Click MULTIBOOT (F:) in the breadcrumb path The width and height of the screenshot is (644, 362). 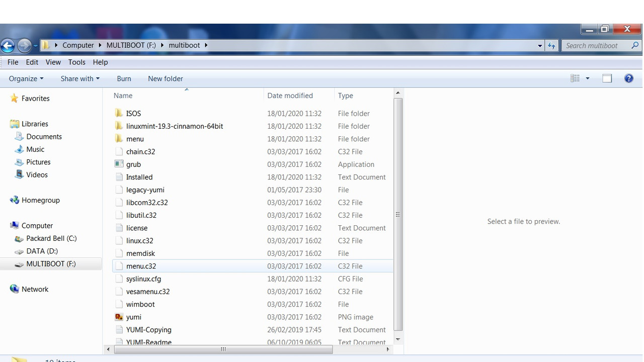click(131, 45)
